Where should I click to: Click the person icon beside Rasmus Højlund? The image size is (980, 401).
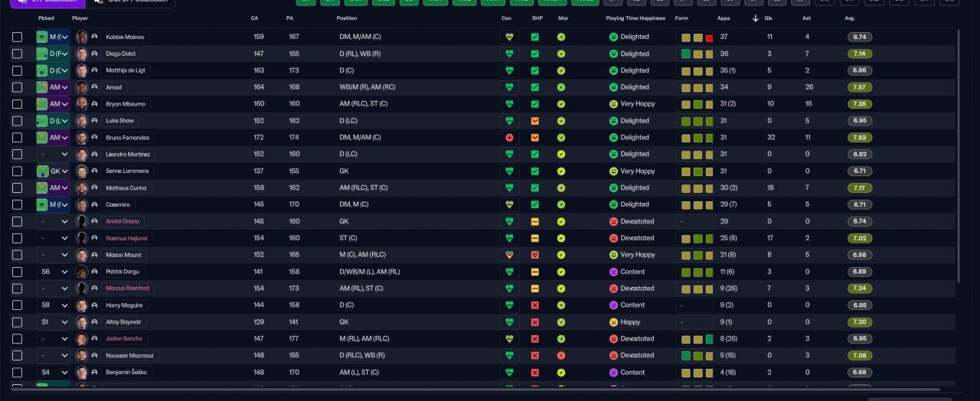click(x=94, y=238)
